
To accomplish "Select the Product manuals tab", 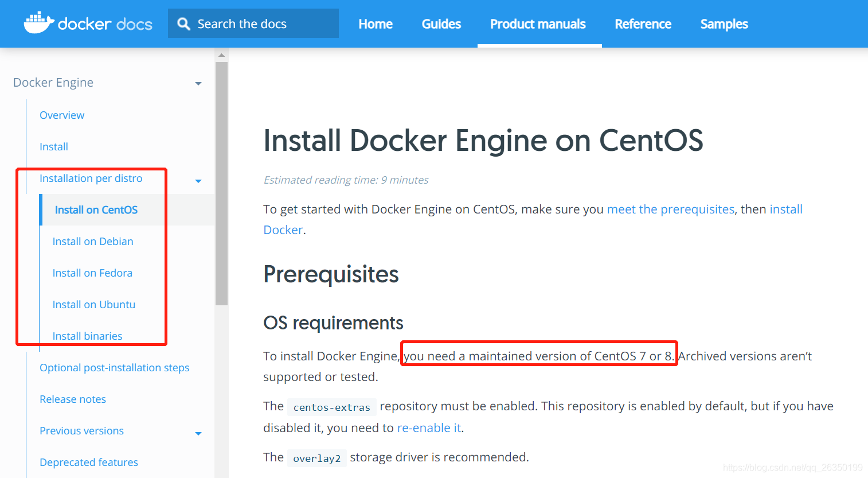I will [x=538, y=24].
